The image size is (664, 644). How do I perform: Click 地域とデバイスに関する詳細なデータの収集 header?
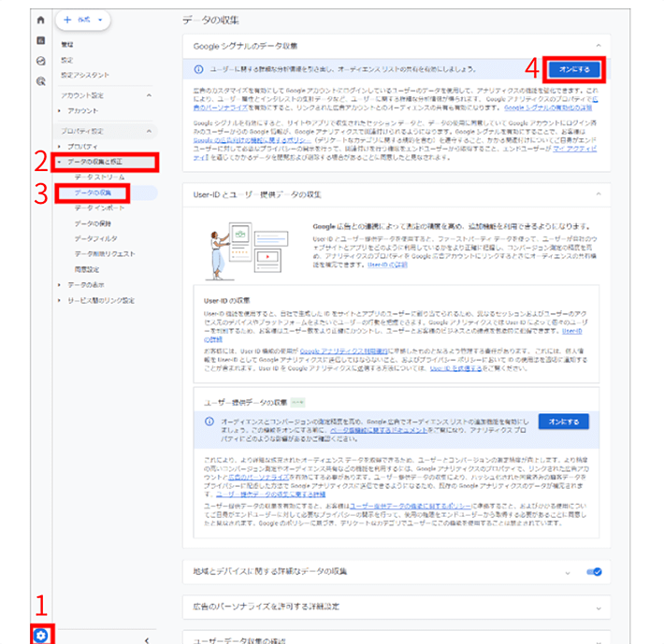[269, 572]
